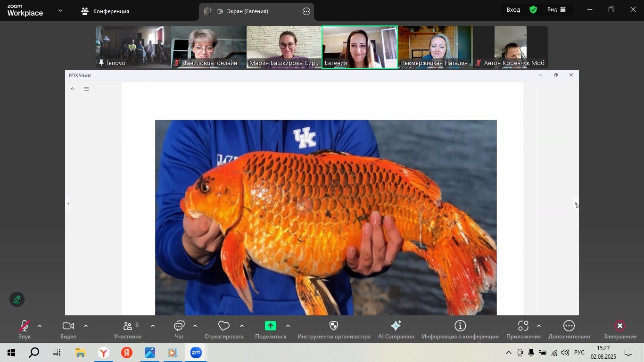
Task: Click the Дополнительно more options button
Action: pyautogui.click(x=569, y=327)
